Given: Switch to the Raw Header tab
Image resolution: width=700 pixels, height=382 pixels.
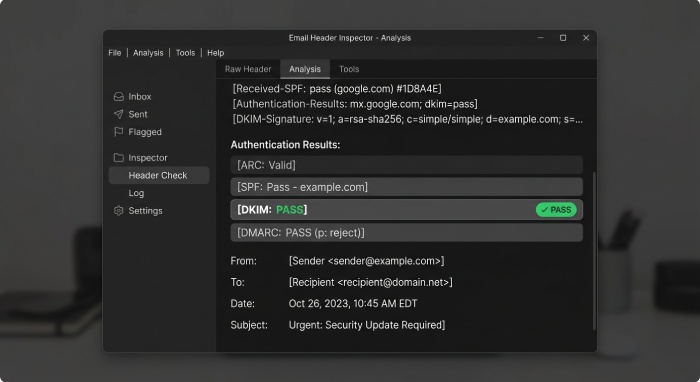Looking at the screenshot, I should point(248,69).
